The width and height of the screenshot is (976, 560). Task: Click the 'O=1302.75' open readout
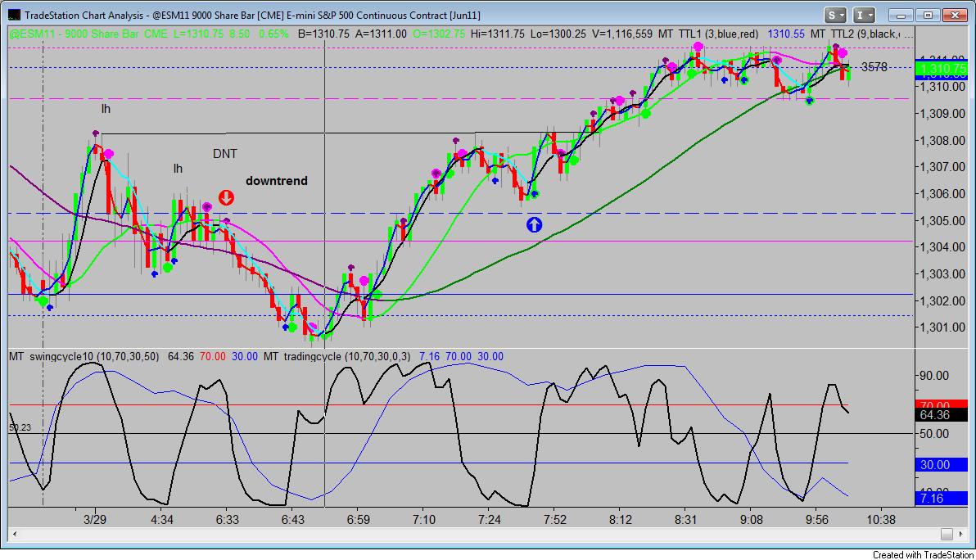pyautogui.click(x=439, y=34)
